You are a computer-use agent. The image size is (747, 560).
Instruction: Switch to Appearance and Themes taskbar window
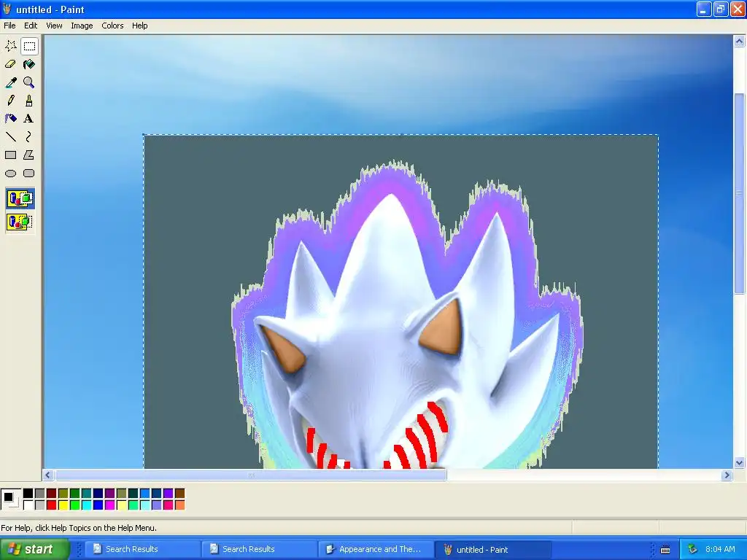(376, 549)
